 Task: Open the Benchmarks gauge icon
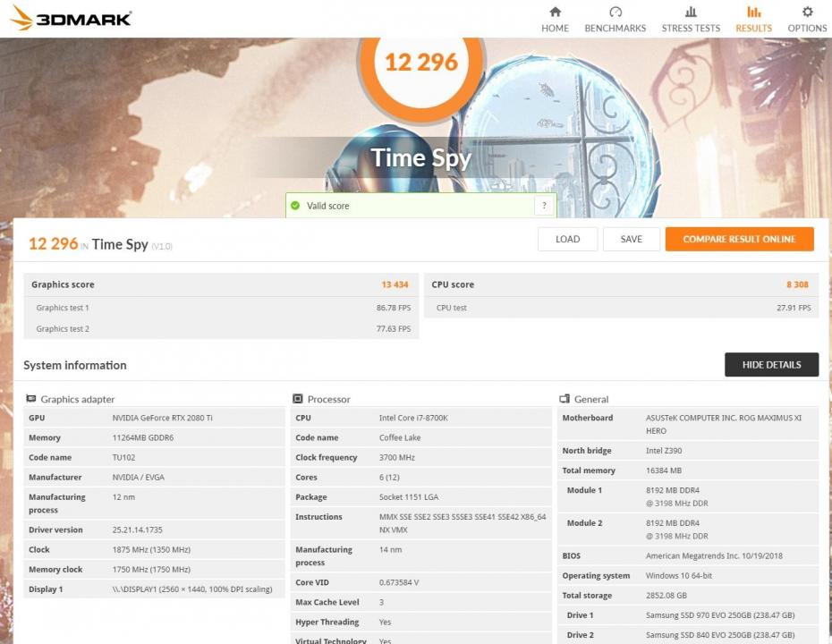pos(615,12)
